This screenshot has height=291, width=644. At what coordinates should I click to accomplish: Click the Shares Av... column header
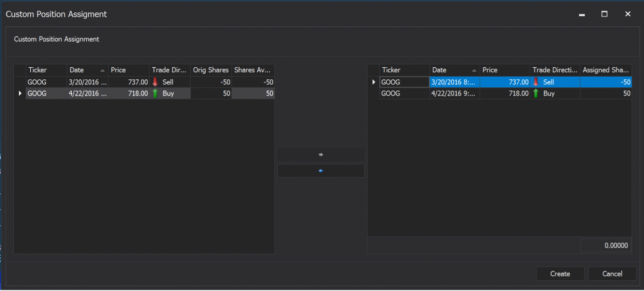253,70
